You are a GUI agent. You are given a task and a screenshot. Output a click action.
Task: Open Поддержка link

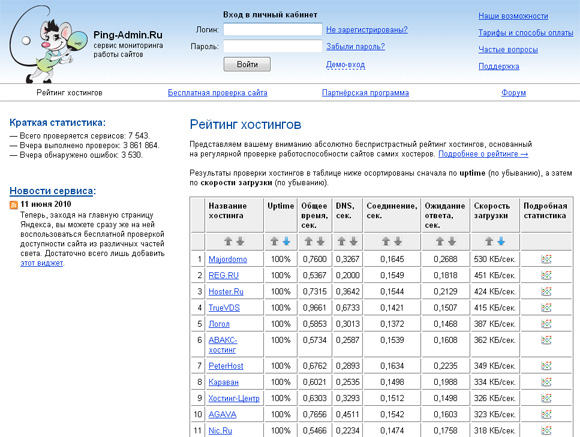(499, 66)
